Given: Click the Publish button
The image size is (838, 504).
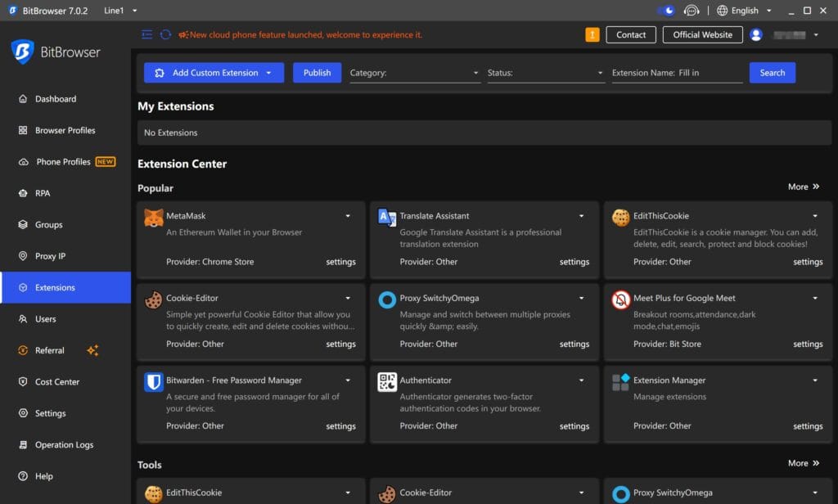Looking at the screenshot, I should [317, 73].
